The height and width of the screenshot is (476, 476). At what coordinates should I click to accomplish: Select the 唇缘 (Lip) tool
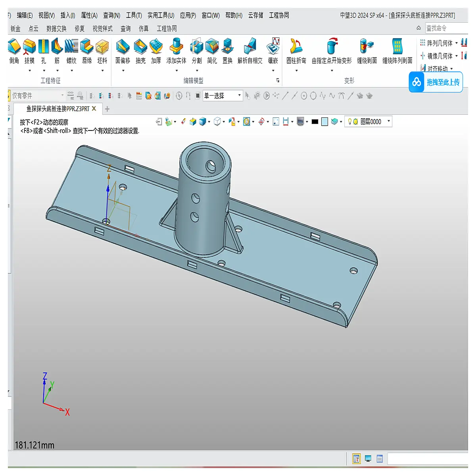click(x=87, y=51)
